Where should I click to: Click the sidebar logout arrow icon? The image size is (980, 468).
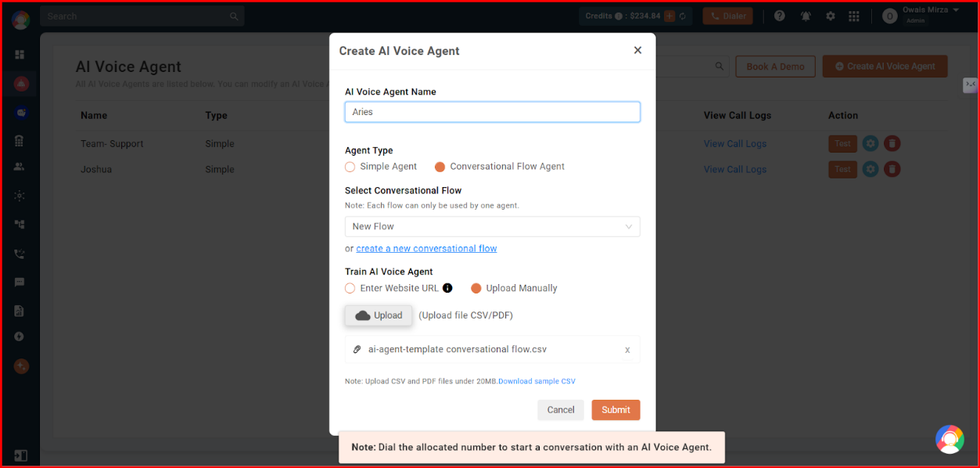pos(20,455)
